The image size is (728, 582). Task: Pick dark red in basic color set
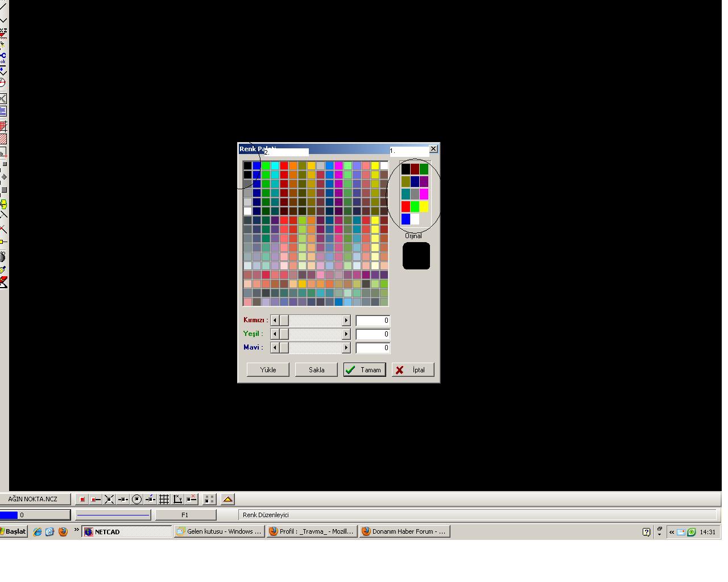click(x=415, y=169)
